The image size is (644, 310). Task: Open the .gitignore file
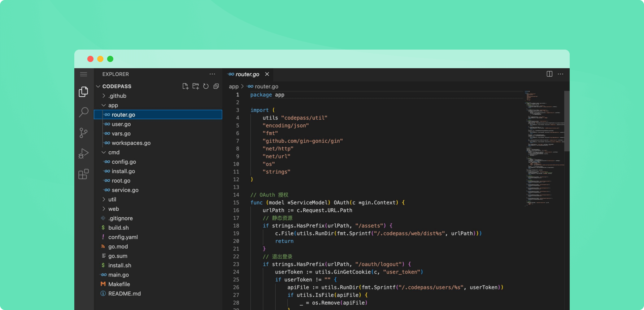click(158, 218)
